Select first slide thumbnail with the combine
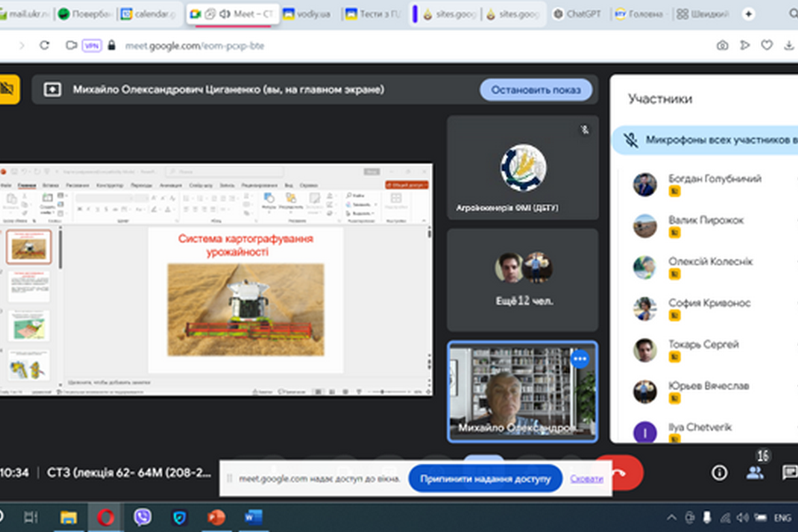The image size is (798, 532). point(29,246)
